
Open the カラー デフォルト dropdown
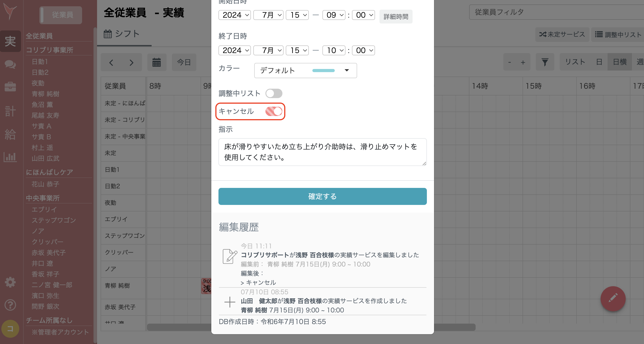point(305,71)
